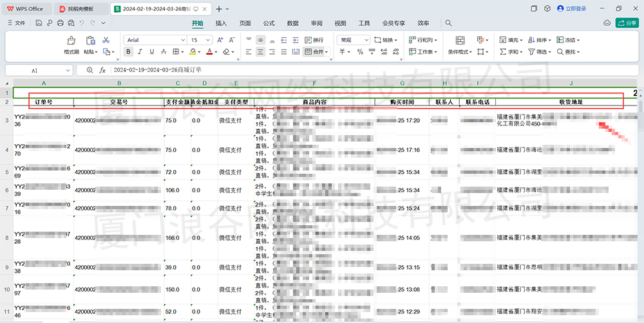
Task: Click the new tab plus button
Action: coord(219,9)
